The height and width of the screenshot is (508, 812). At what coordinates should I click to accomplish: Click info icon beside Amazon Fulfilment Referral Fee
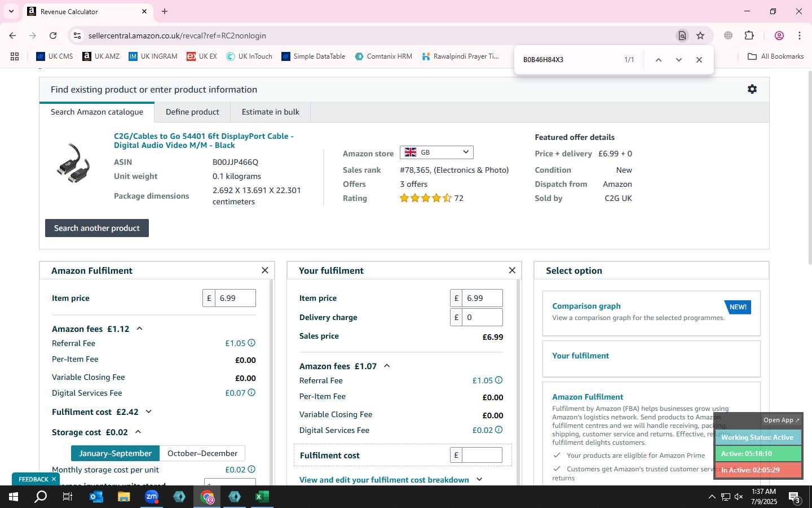(x=251, y=343)
